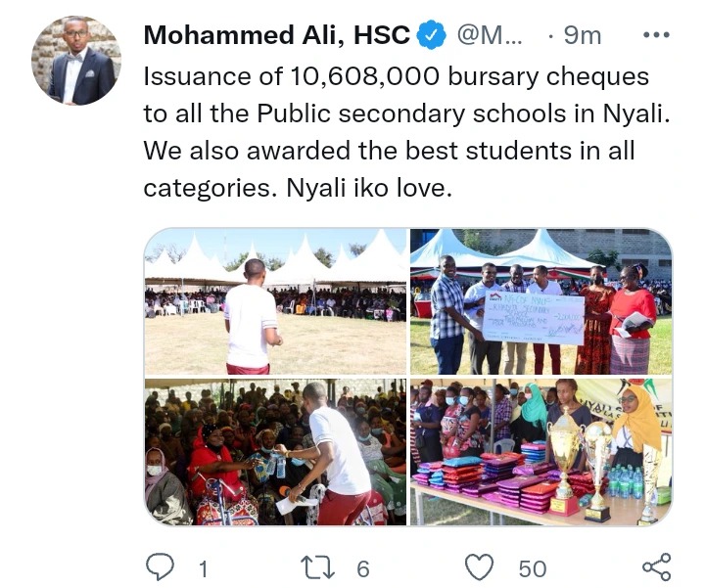Click the retweet count 6
The height and width of the screenshot is (588, 705).
click(x=363, y=568)
